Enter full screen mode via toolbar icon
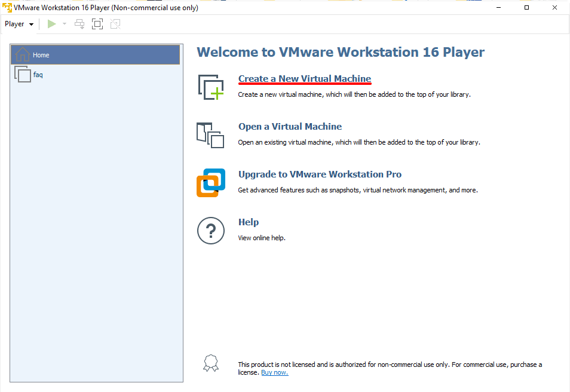This screenshot has height=392, width=570. (x=97, y=24)
